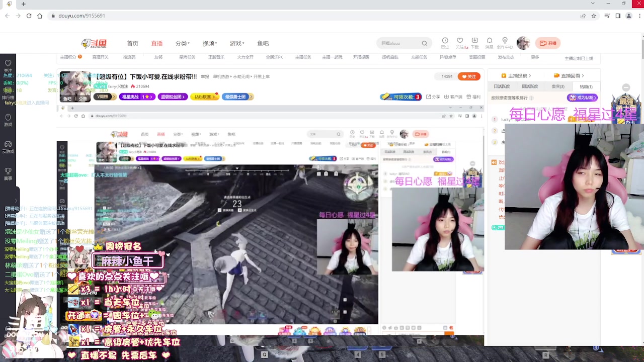
Task: Open the 火力全开 toolbar item
Action: [245, 57]
